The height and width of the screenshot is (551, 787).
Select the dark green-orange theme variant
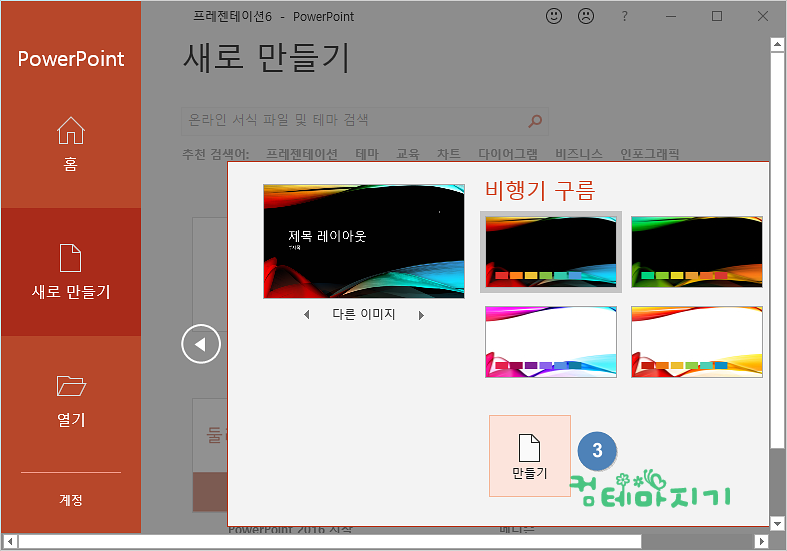(697, 251)
